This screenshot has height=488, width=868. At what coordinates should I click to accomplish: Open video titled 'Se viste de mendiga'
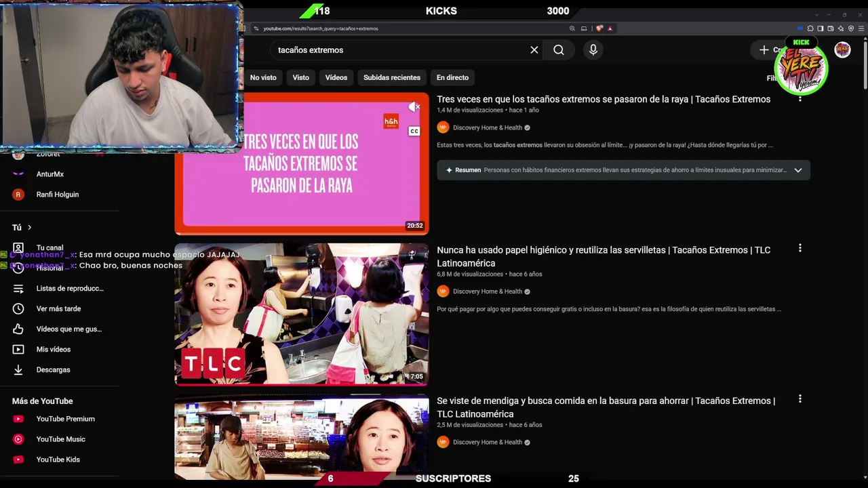pyautogui.click(x=606, y=407)
